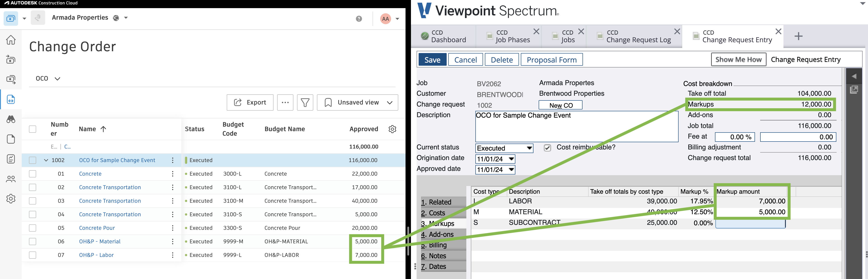Open the Unsaved view dropdown
Viewport: 868px width, 279px height.
tap(358, 102)
